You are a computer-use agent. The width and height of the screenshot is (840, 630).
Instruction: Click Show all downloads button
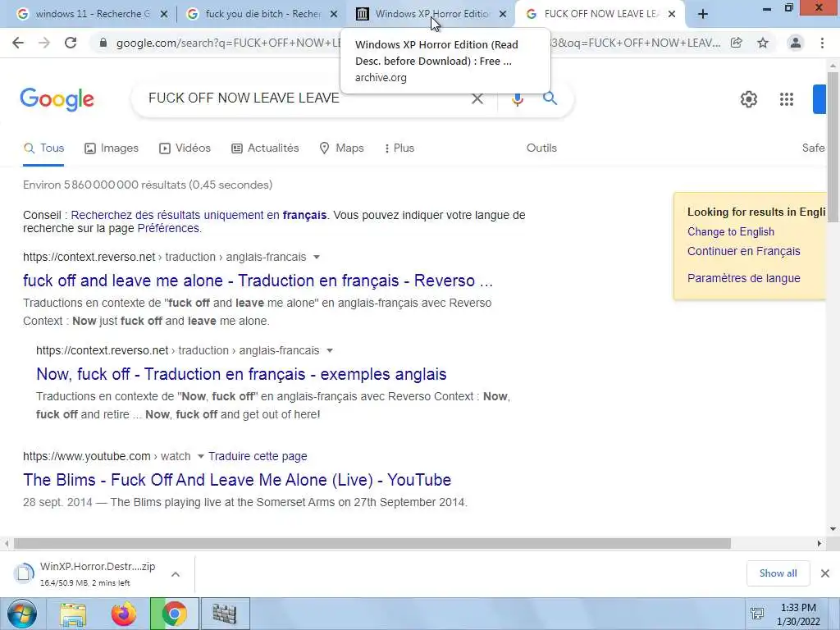(x=778, y=573)
